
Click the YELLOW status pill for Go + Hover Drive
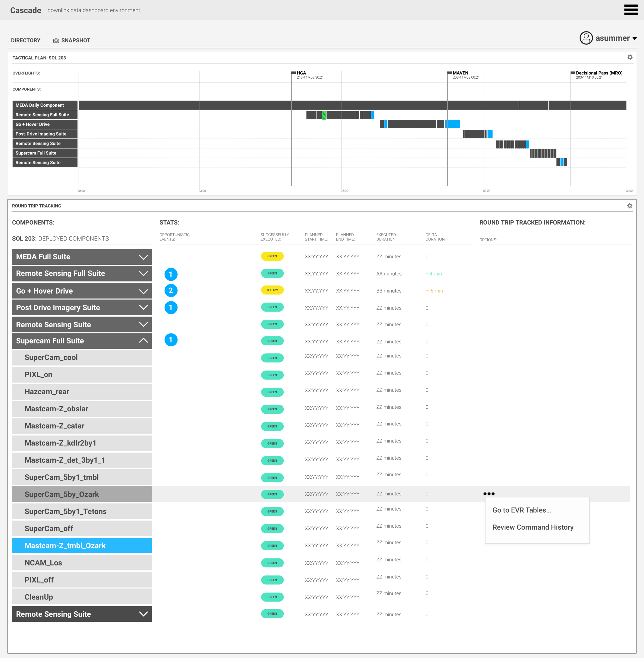pos(272,290)
